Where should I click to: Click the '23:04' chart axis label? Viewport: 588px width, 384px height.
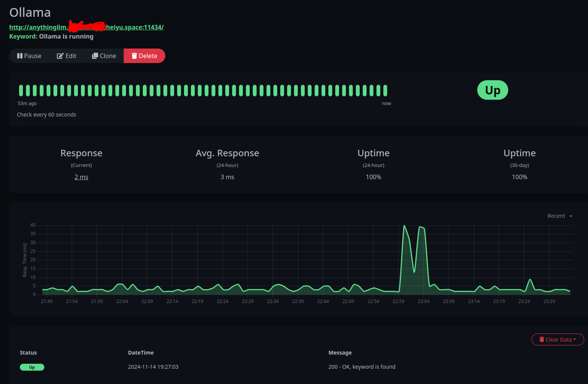423,301
